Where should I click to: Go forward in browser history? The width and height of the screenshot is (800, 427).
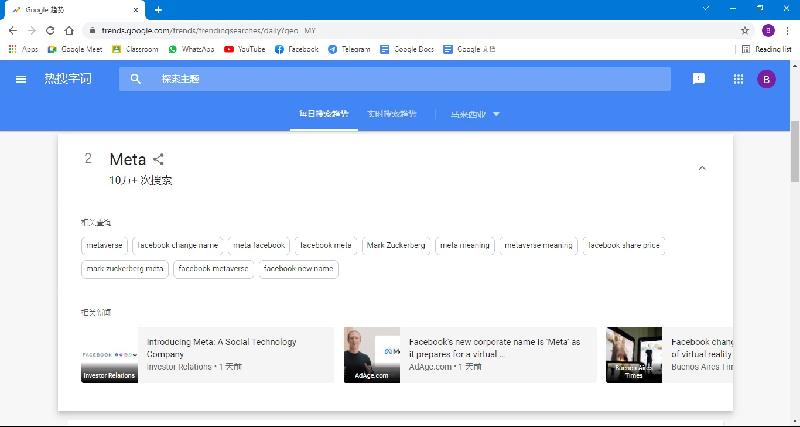[x=32, y=31]
